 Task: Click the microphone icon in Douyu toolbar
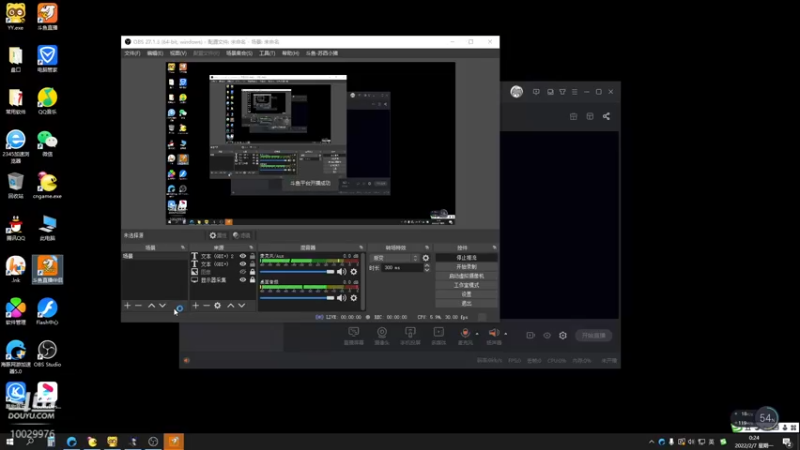click(465, 335)
